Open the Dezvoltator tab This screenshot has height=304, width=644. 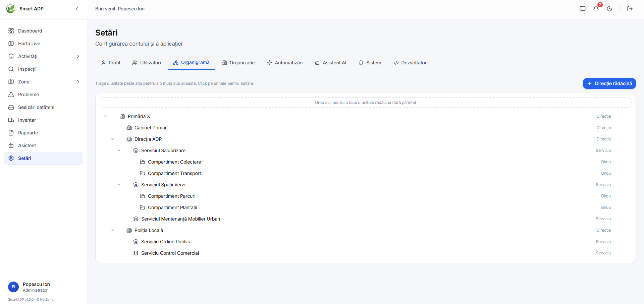tap(410, 63)
